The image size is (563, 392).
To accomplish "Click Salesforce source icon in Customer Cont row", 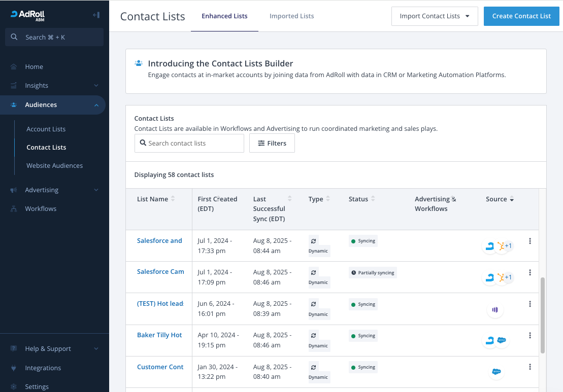I will (x=496, y=372).
